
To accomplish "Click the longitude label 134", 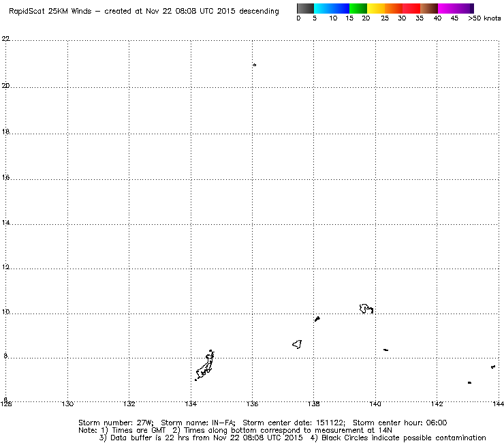I will 191,403.
